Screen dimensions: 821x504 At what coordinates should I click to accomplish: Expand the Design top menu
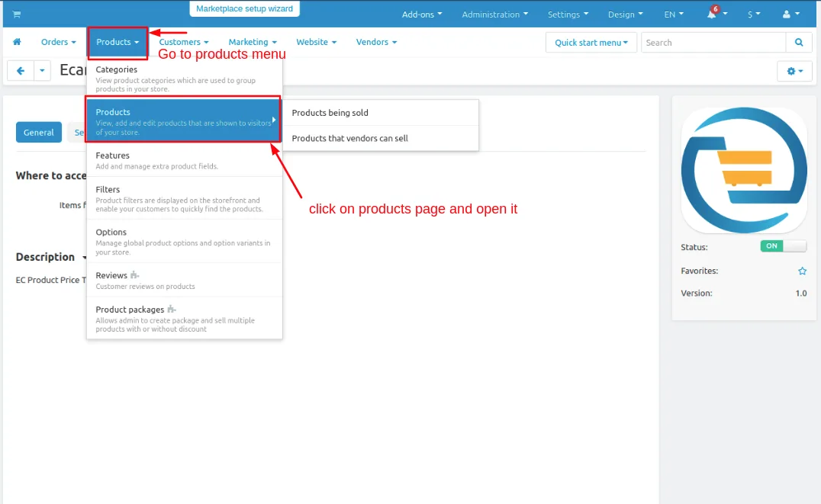625,14
